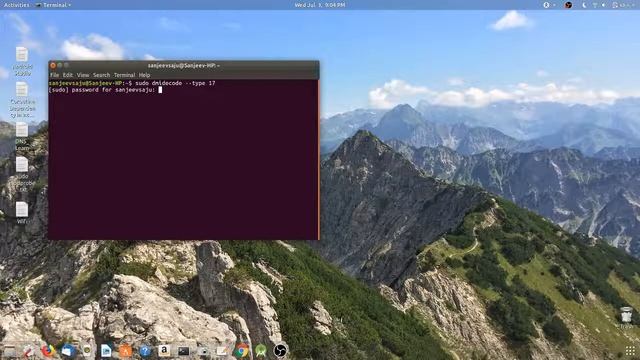Select the second desktop file below Android Studio
640x360 pixels.
22,100
